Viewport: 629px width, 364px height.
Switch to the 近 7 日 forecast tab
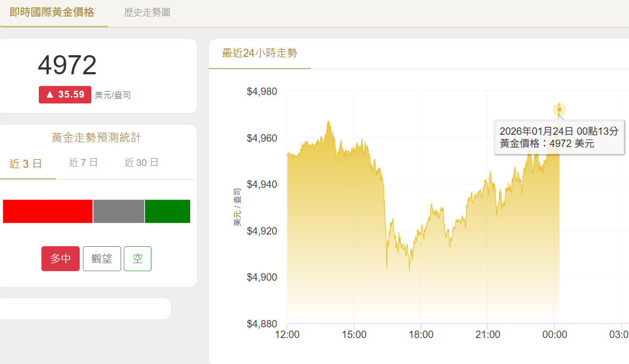(83, 163)
